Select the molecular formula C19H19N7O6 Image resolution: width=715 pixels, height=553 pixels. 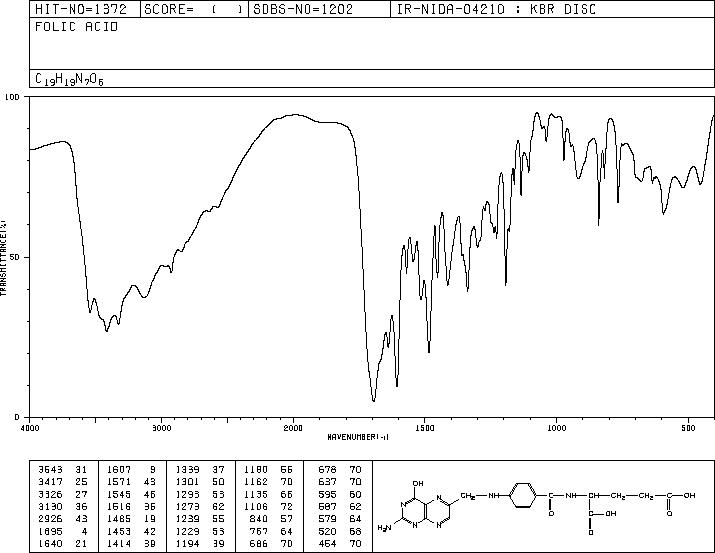(x=69, y=79)
